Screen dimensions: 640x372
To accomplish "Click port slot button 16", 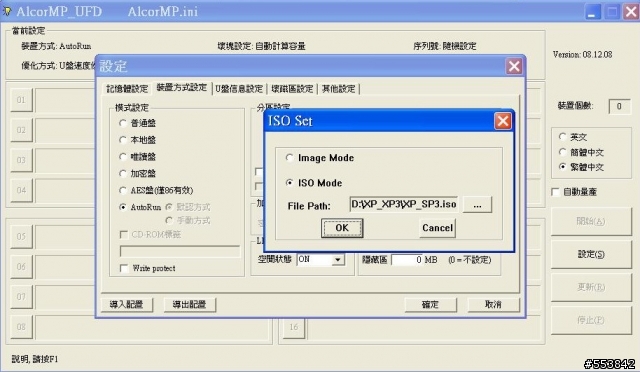I will click(294, 327).
